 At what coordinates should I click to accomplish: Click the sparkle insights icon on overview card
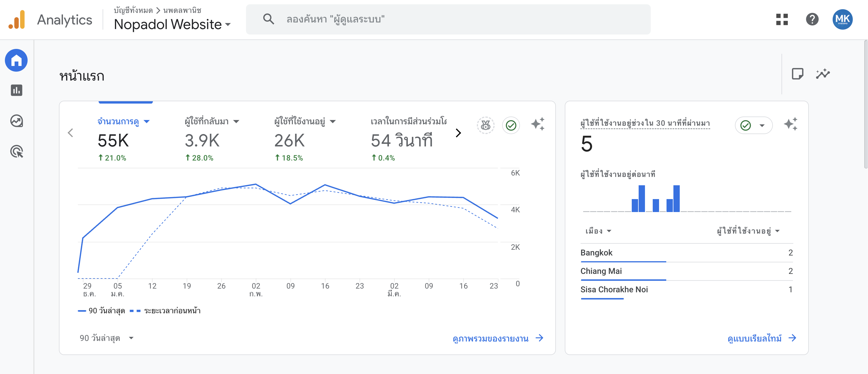(537, 124)
